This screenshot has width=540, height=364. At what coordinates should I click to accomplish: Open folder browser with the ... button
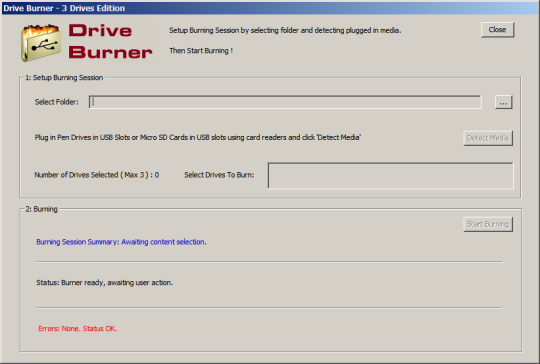click(x=503, y=102)
